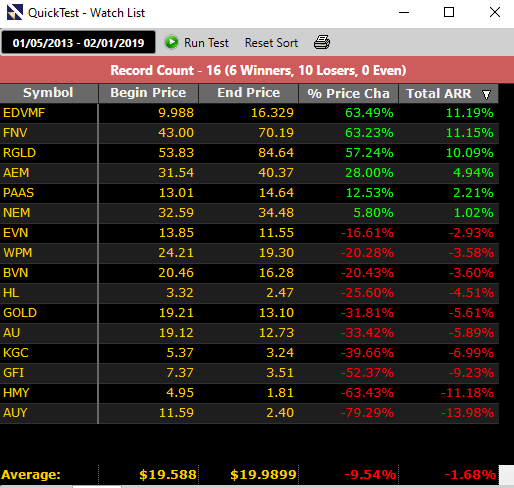Select the AU symbol
This screenshot has height=488, width=514.
(12, 333)
